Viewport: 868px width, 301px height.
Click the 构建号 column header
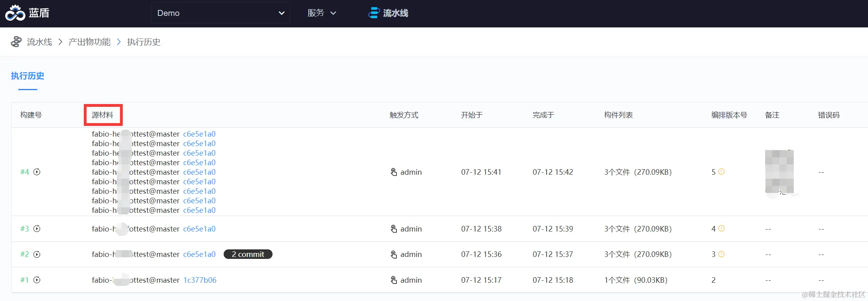click(x=31, y=115)
